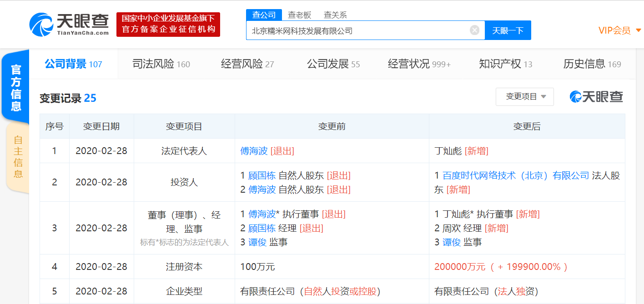Click the 天眼查 watermark logo in table header

click(596, 97)
